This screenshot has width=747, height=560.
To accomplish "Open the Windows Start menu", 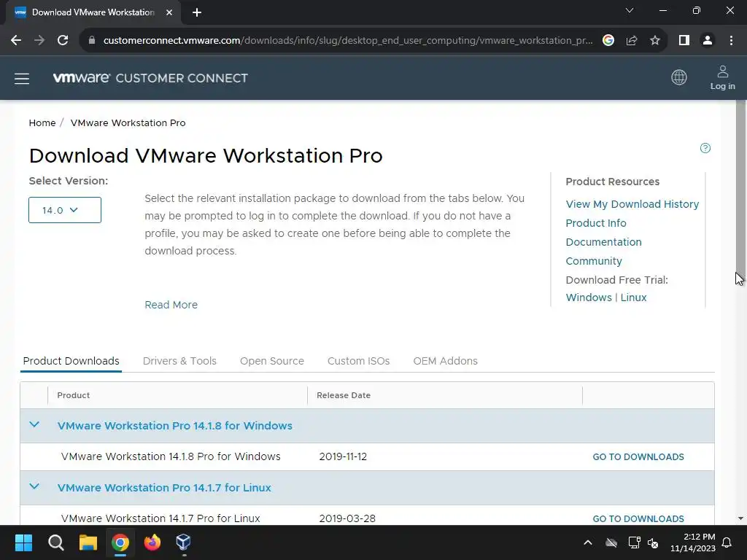I will coord(23,542).
